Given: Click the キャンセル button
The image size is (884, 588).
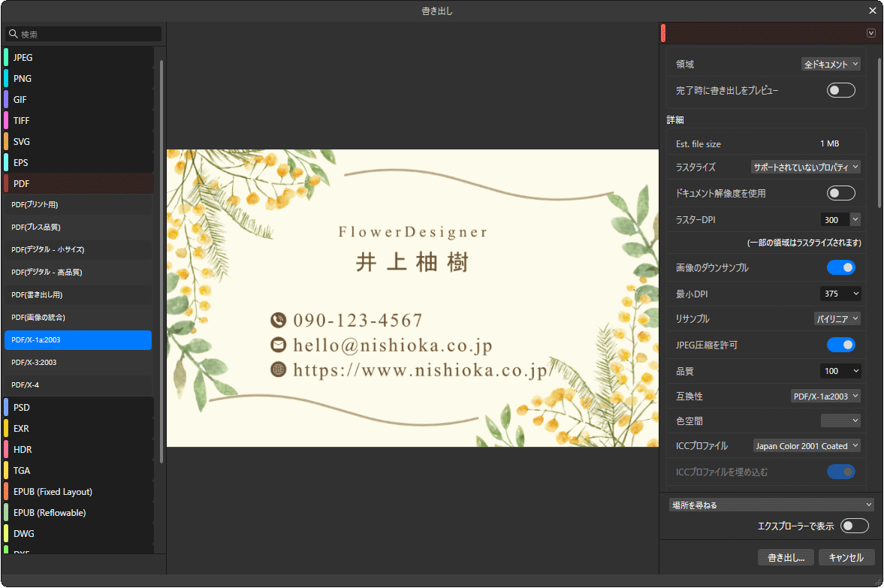Looking at the screenshot, I should (846, 557).
